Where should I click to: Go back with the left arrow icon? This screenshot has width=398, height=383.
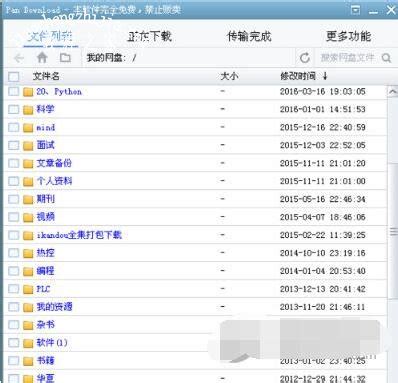point(19,58)
